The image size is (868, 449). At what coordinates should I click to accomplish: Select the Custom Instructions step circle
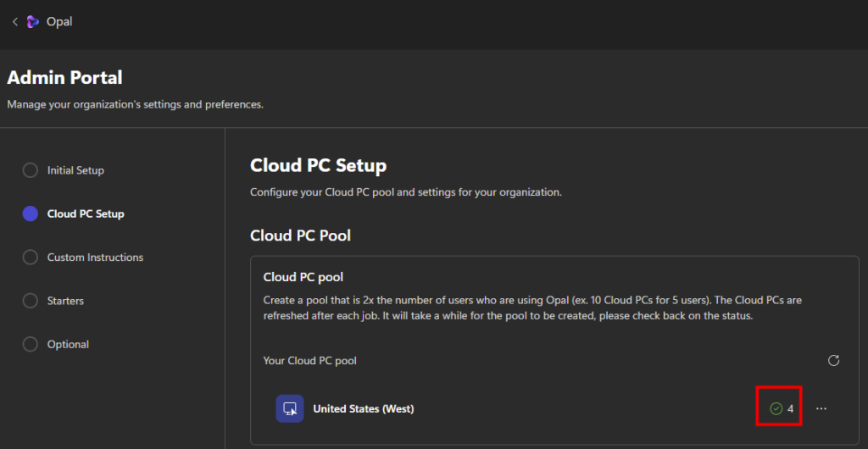coord(31,258)
